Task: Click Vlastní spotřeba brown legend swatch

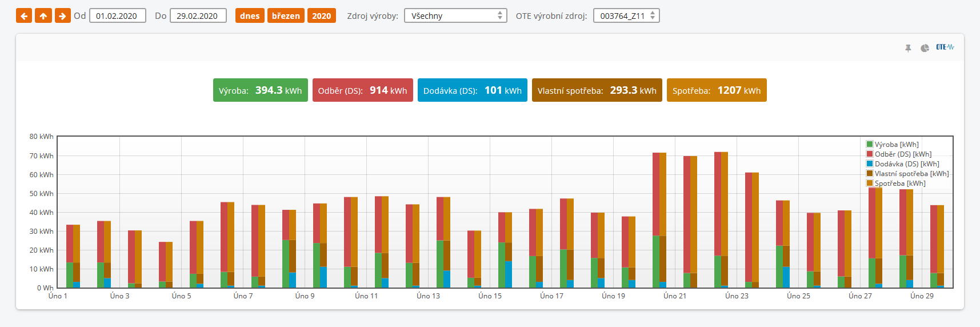Action: 870,174
